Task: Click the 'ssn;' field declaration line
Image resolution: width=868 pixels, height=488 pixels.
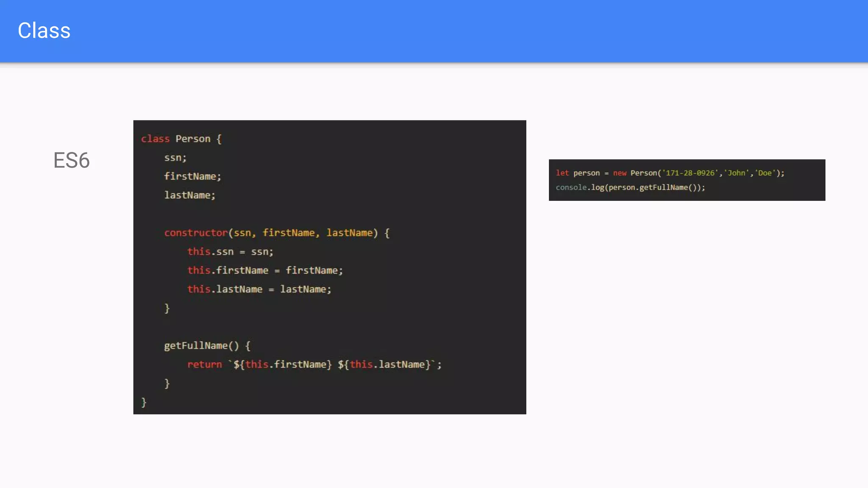Action: (175, 158)
